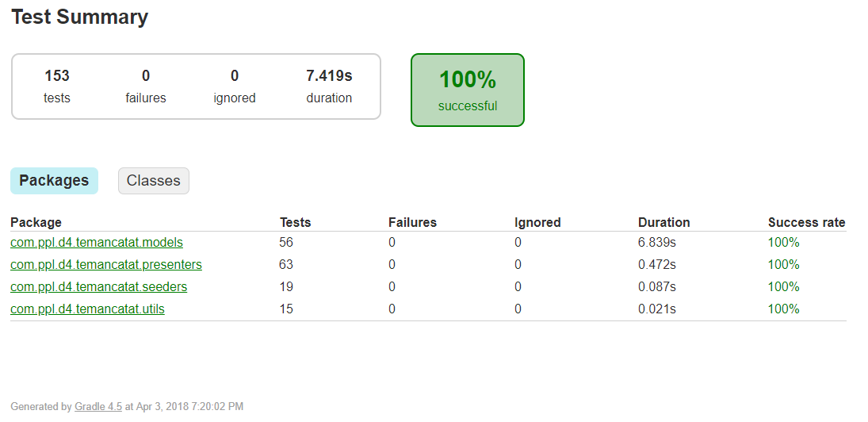This screenshot has height=422, width=868.
Task: Open com.ppl.d4.temancatat.seeders package link
Action: tap(98, 287)
